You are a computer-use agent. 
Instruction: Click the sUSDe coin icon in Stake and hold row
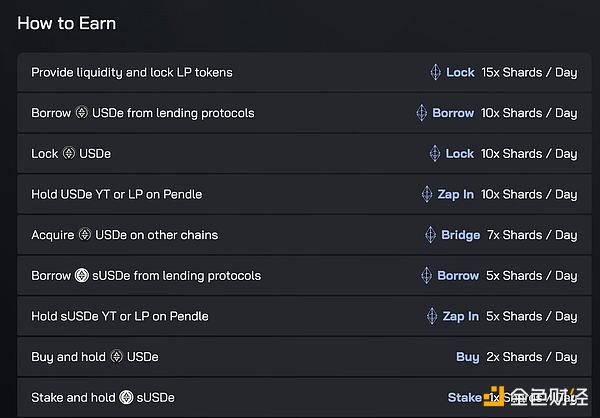(126, 397)
